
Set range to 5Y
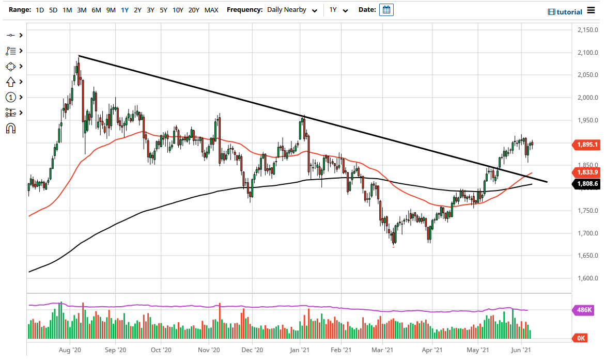pyautogui.click(x=164, y=10)
